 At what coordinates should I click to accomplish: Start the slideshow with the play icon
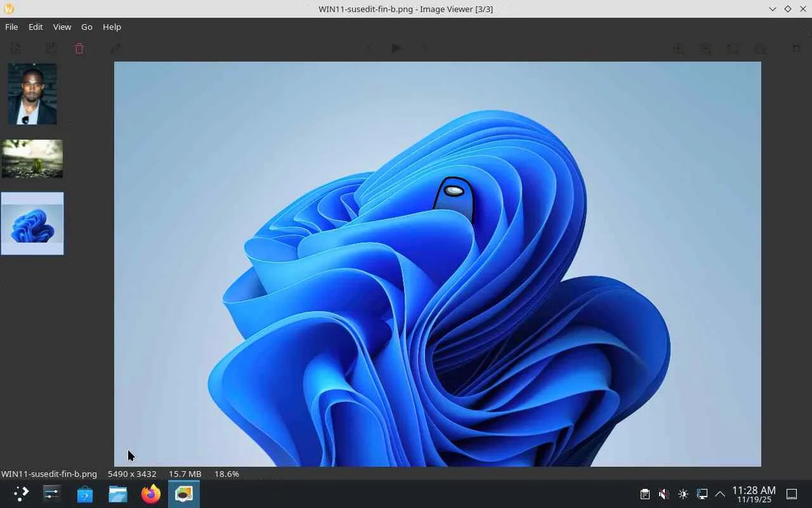(396, 48)
